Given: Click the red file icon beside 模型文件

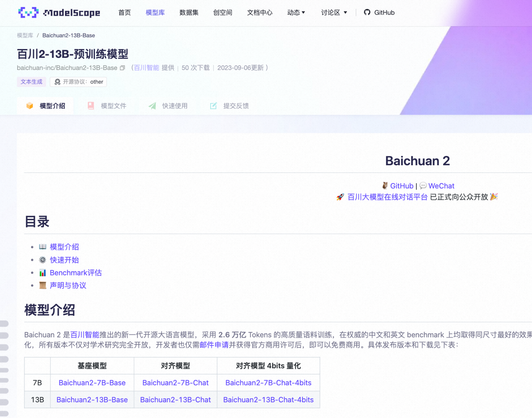Looking at the screenshot, I should (91, 105).
